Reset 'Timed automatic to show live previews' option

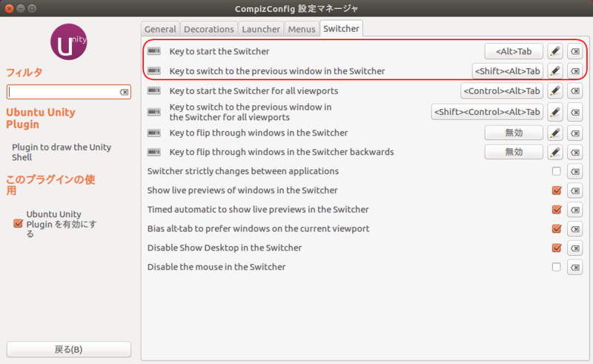point(575,210)
